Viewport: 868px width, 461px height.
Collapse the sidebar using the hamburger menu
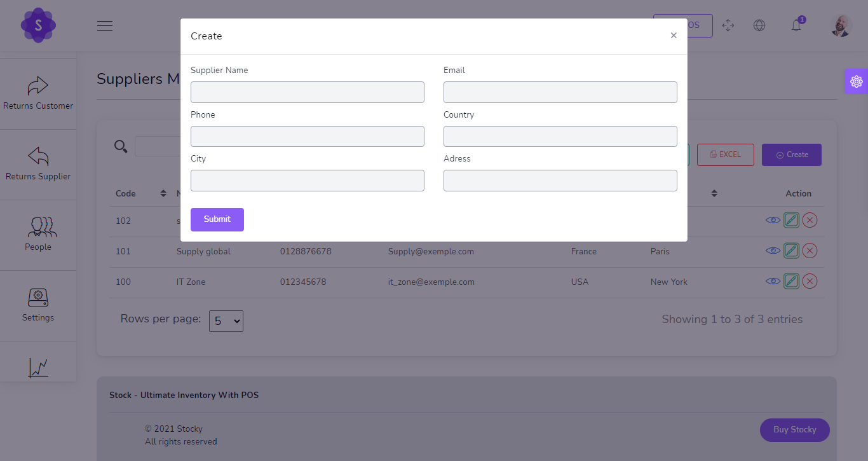[x=105, y=25]
